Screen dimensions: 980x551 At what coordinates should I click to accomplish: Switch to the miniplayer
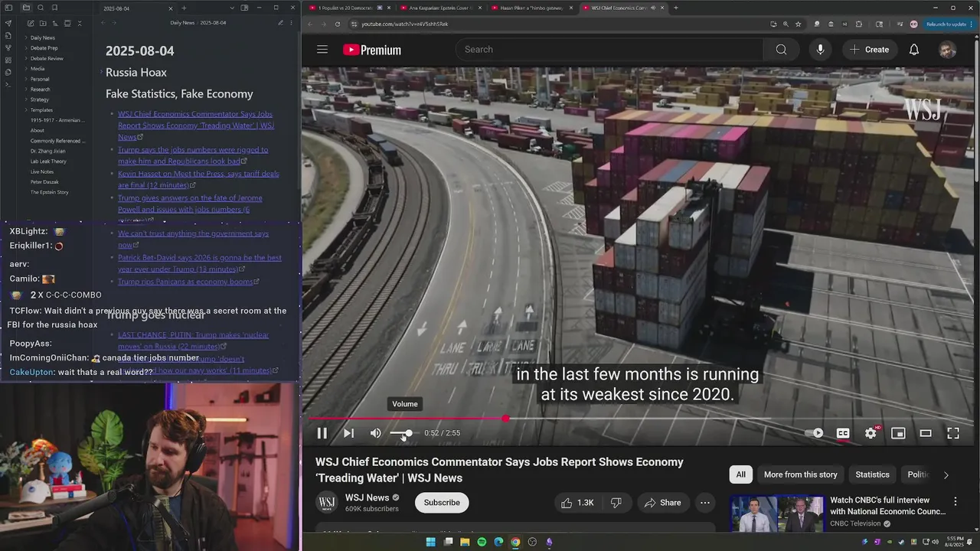click(898, 433)
